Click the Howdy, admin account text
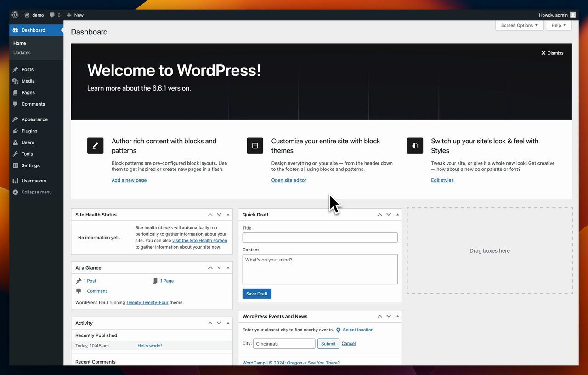The image size is (588, 375). point(553,15)
